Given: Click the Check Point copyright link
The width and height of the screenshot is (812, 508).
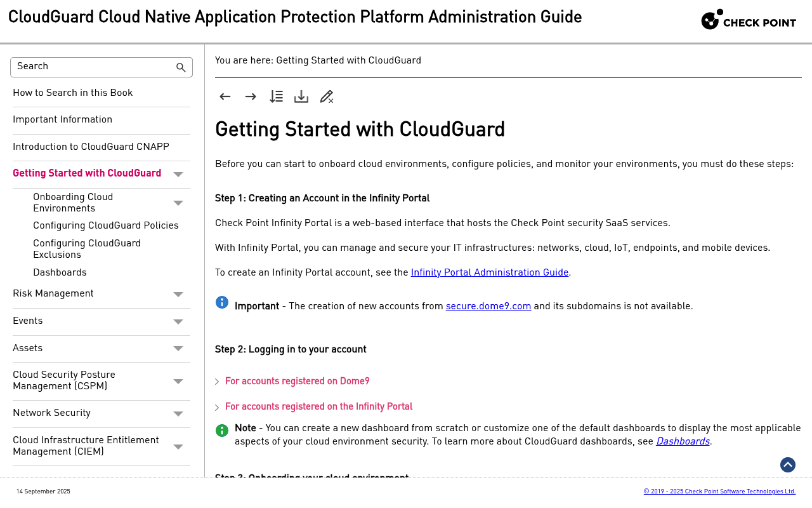Looking at the screenshot, I should pyautogui.click(x=719, y=491).
